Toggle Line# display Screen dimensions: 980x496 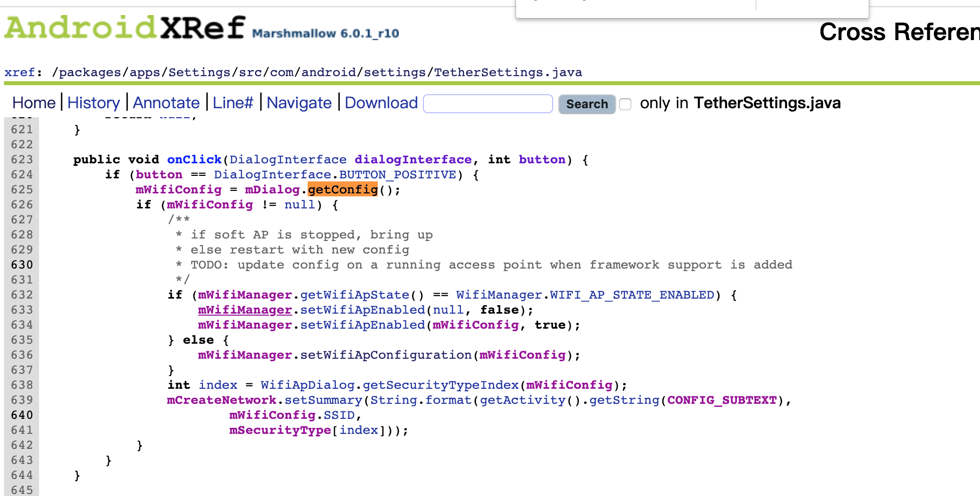point(233,103)
